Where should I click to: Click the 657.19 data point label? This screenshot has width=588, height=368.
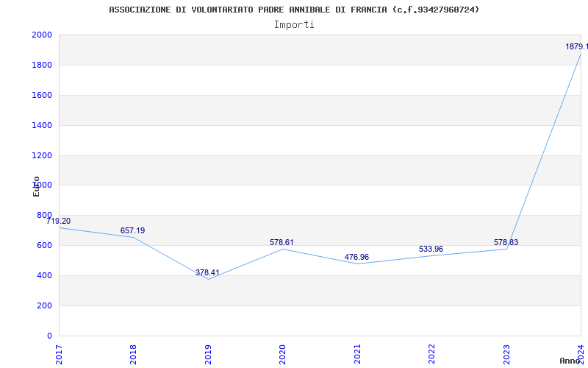(x=133, y=230)
